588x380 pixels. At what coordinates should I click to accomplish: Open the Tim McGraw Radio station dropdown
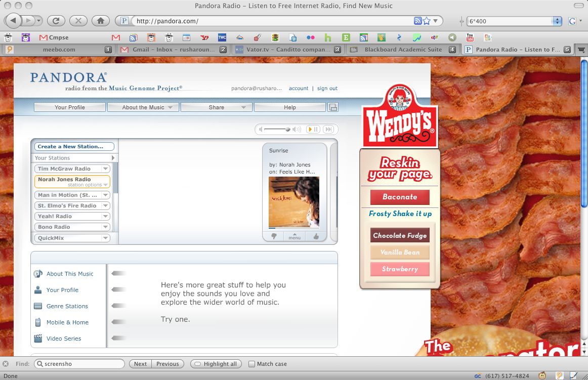106,169
